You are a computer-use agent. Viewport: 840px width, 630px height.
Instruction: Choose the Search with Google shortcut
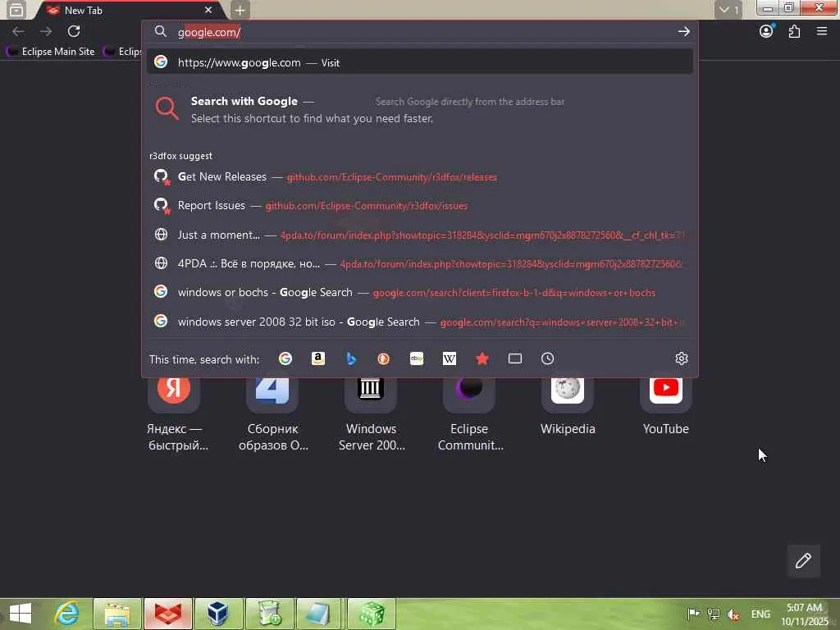coord(419,109)
